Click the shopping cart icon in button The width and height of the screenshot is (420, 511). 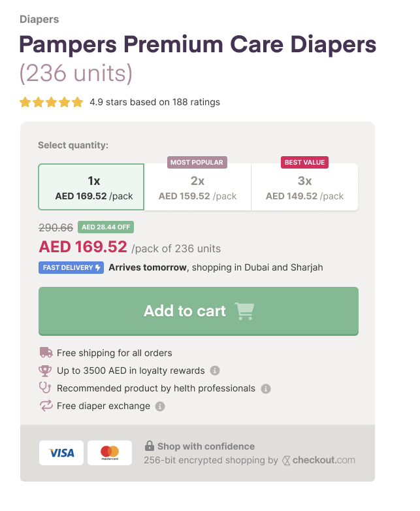pos(244,311)
